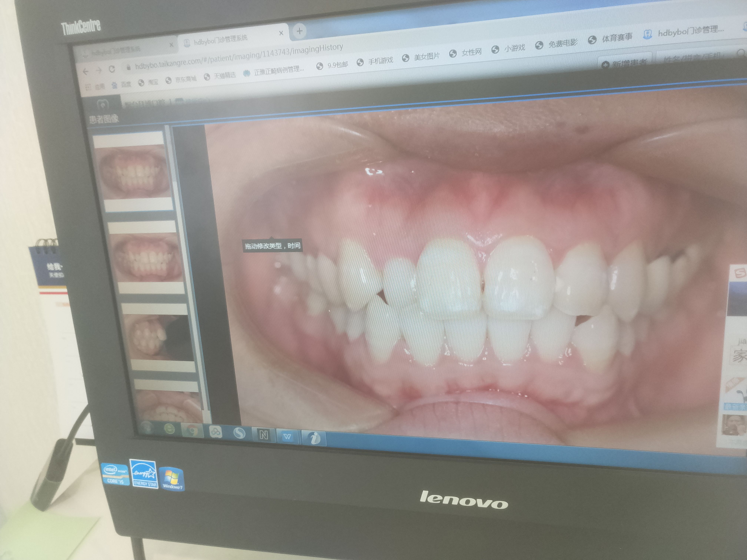Open the 手机游戏 bookmark

pyautogui.click(x=375, y=61)
